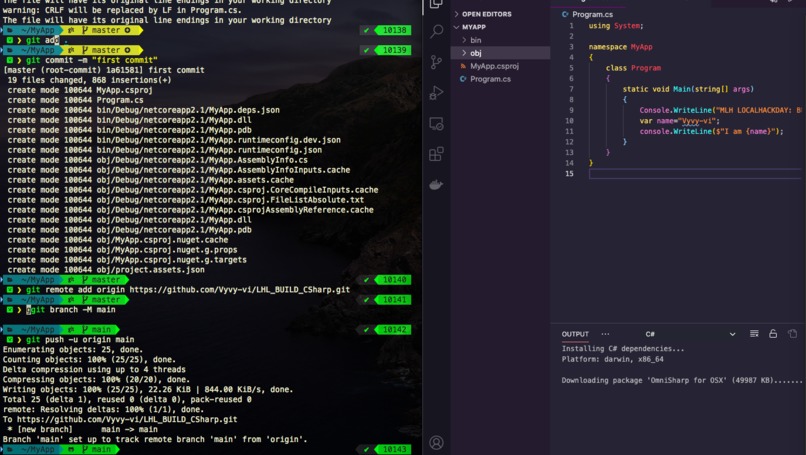Image resolution: width=806 pixels, height=455 pixels.
Task: Clear the output panel
Action: (754, 334)
